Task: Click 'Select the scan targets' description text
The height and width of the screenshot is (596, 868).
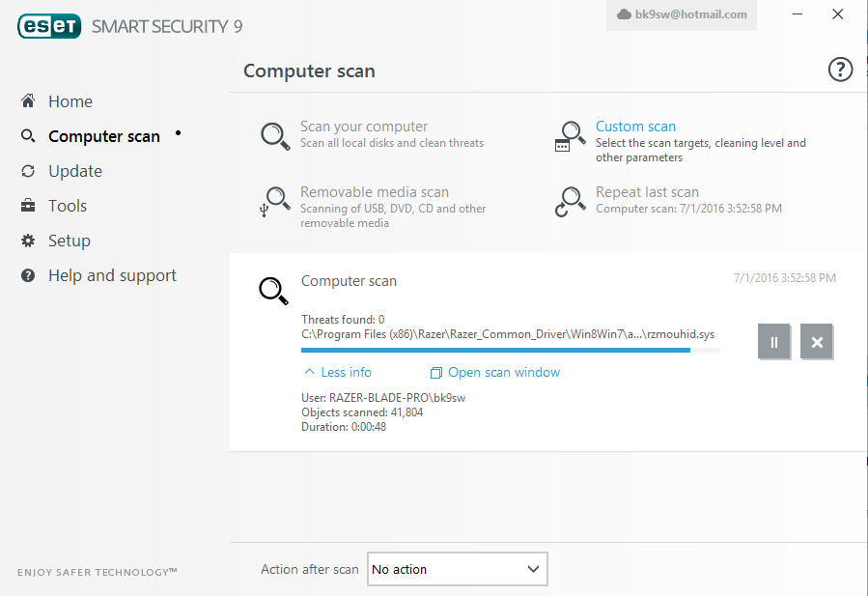Action: tap(701, 150)
